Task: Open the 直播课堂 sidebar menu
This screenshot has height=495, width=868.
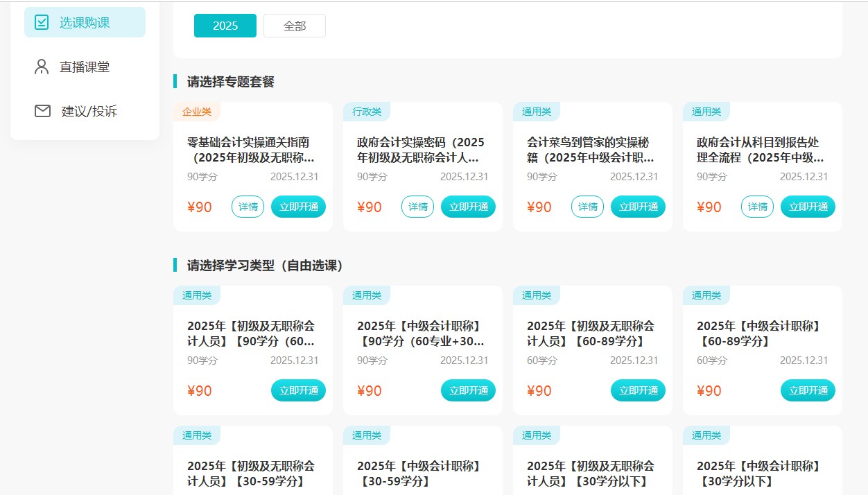Action: click(85, 67)
